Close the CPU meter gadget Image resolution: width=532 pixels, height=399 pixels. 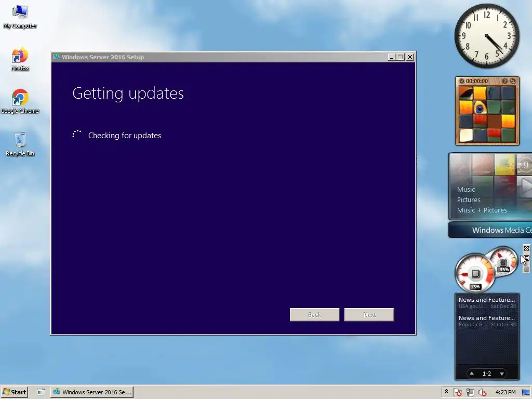coord(526,249)
